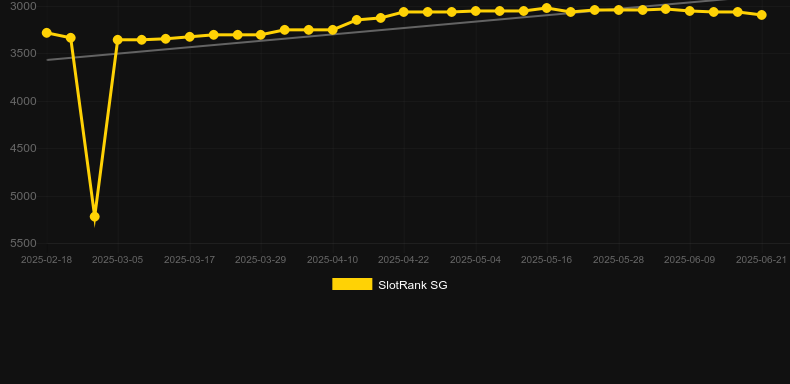Click y-axis label 3500
The width and height of the screenshot is (790, 384).
pyautogui.click(x=24, y=54)
